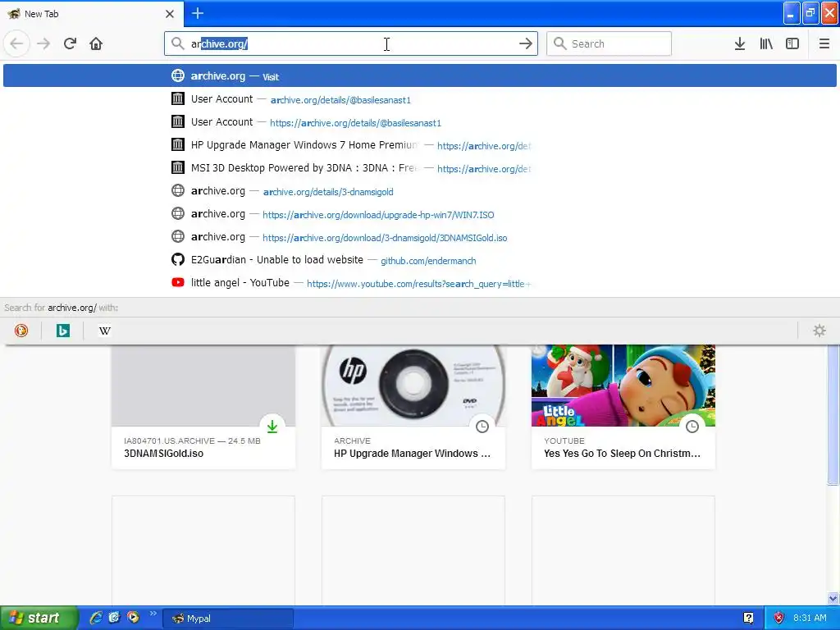Click the Forward navigation arrow
This screenshot has width=840, height=630.
[x=43, y=43]
